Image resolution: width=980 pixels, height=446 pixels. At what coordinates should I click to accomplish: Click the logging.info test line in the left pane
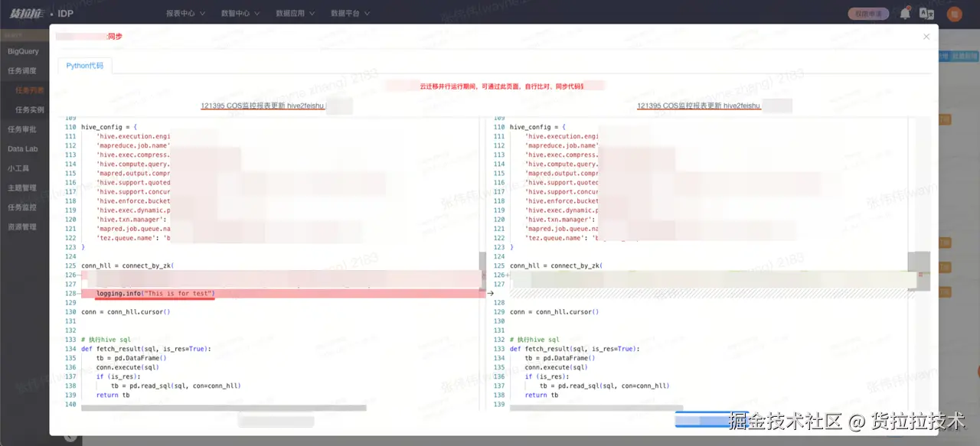[155, 294]
